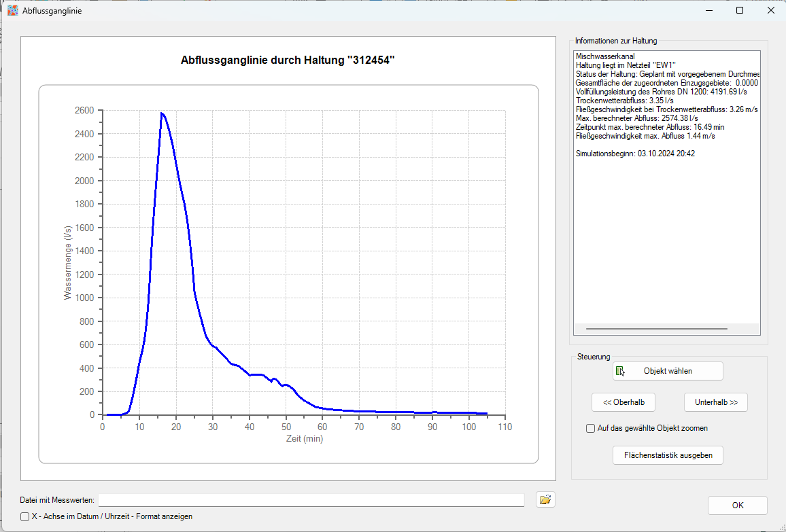Click the peak of the blue hydrograph curve

point(161,113)
